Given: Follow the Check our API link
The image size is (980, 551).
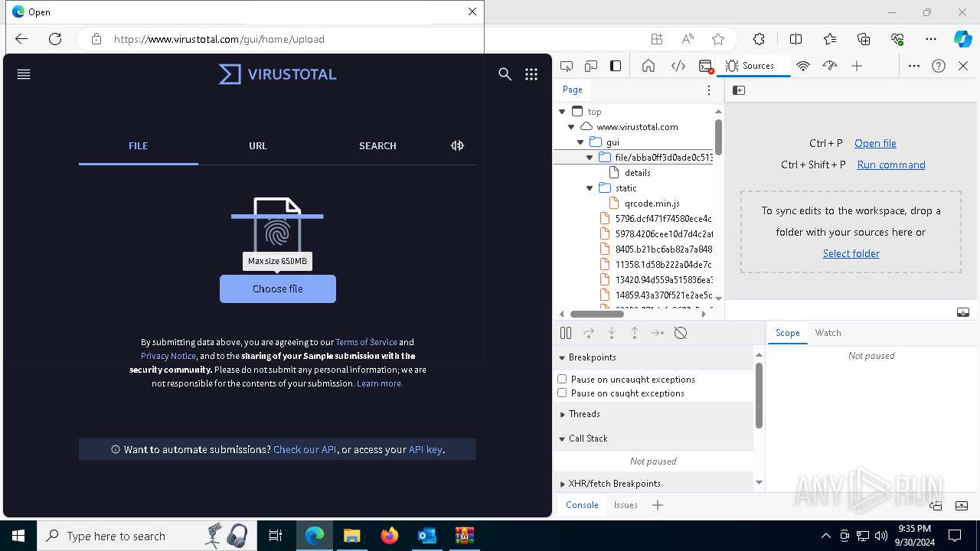Looking at the screenshot, I should pos(305,449).
